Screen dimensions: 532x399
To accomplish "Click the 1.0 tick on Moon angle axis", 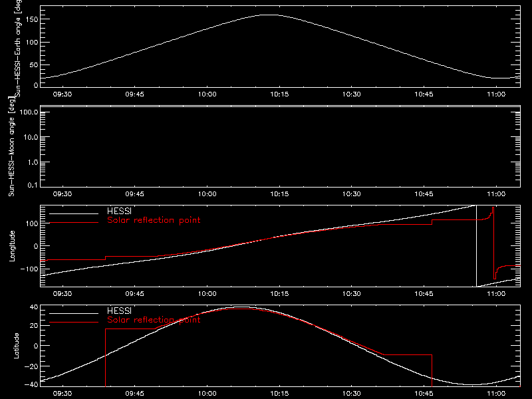I will (33, 162).
